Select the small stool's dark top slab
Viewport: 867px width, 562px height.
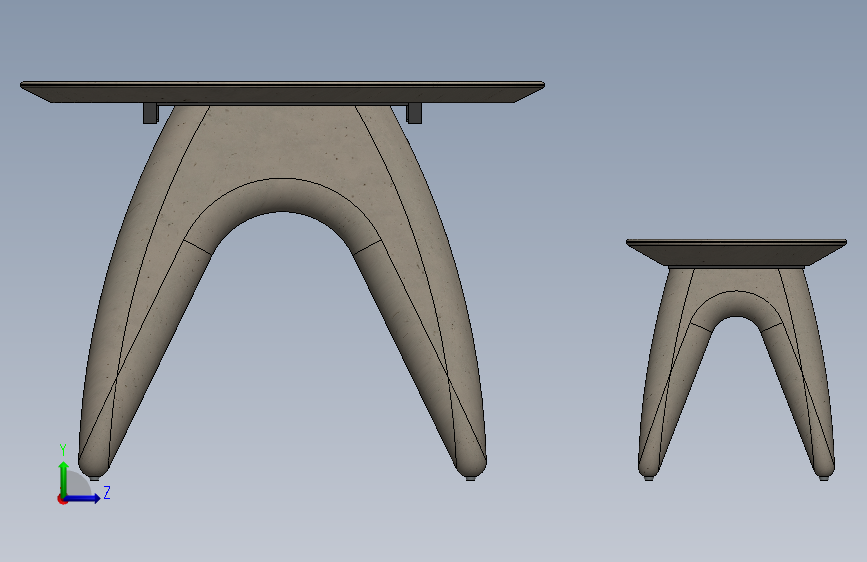point(736,253)
